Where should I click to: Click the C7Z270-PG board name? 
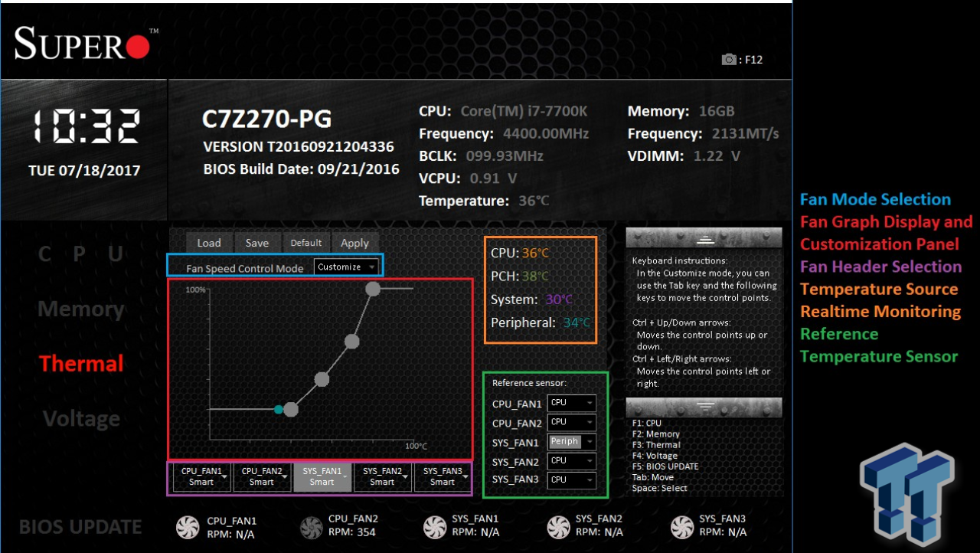click(266, 119)
